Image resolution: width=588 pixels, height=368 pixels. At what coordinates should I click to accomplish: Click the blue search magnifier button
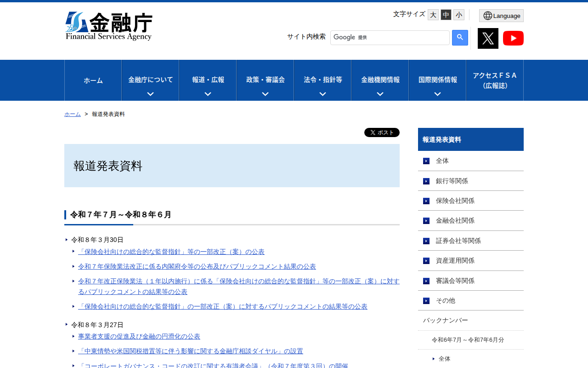pyautogui.click(x=460, y=38)
